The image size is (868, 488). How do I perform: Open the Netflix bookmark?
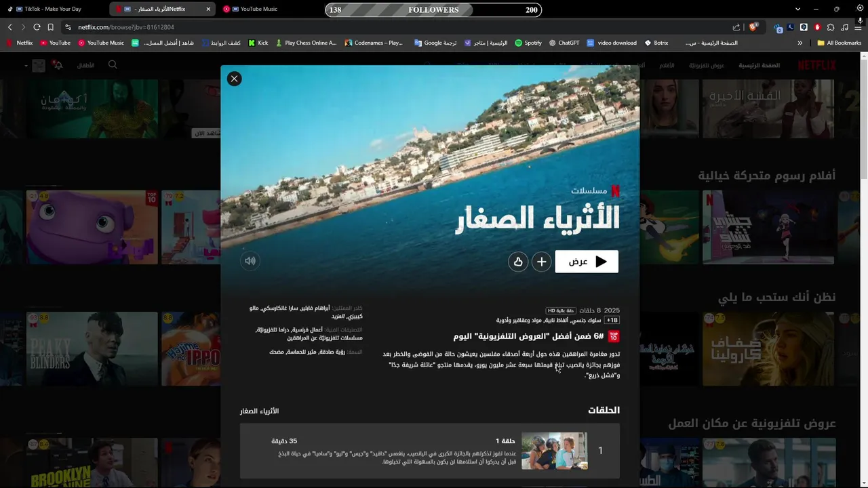point(20,43)
